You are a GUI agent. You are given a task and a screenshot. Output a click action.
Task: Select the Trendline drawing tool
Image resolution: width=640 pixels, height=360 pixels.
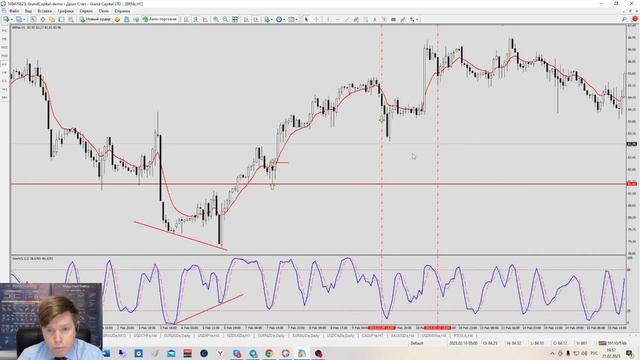(x=347, y=19)
